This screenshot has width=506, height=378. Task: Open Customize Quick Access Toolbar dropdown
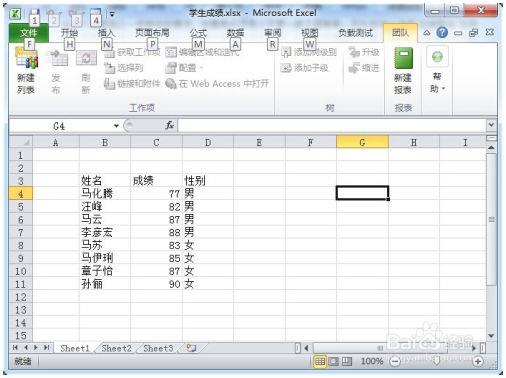[112, 14]
